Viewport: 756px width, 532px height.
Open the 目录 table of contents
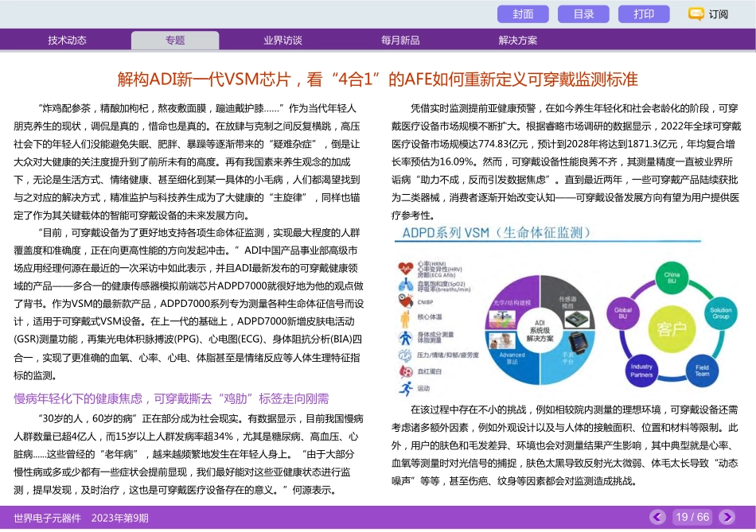click(583, 14)
